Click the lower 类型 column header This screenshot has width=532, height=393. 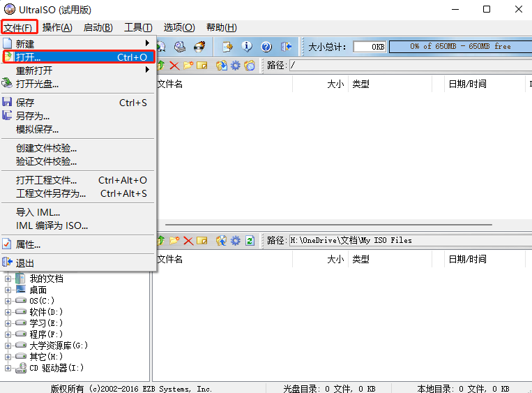click(x=390, y=259)
